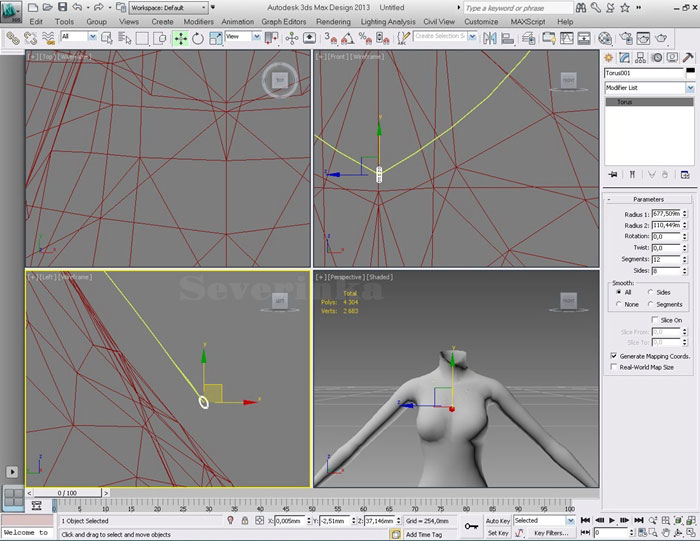Open the Rendering menu
Screen dimensions: 700x541
point(333,21)
